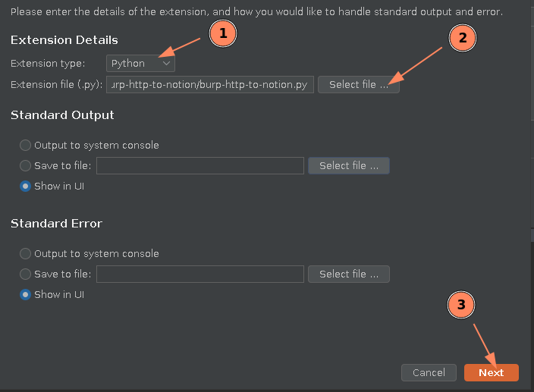Viewport: 534px width, 392px height.
Task: Choose 'Save to file' under Standard Output
Action: pyautogui.click(x=26, y=166)
